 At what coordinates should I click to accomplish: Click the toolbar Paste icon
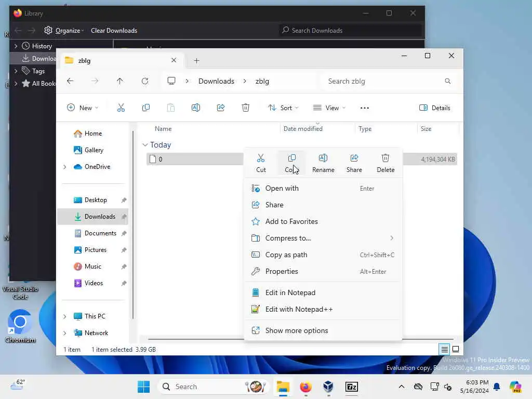point(170,108)
